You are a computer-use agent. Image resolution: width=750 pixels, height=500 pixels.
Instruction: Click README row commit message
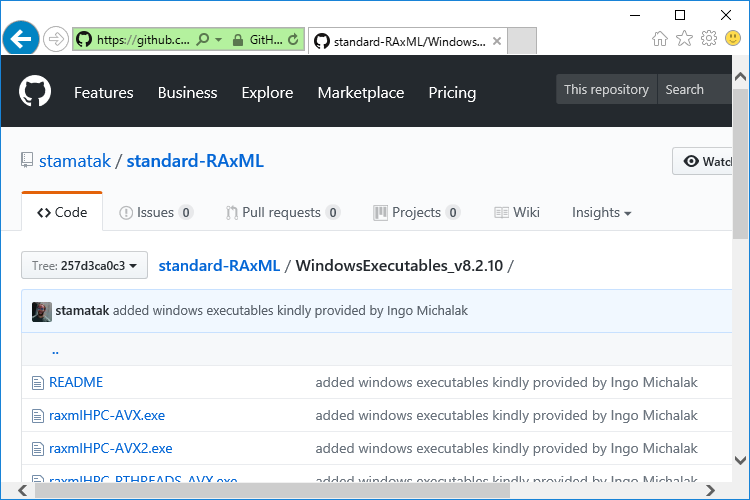pyautogui.click(x=506, y=382)
